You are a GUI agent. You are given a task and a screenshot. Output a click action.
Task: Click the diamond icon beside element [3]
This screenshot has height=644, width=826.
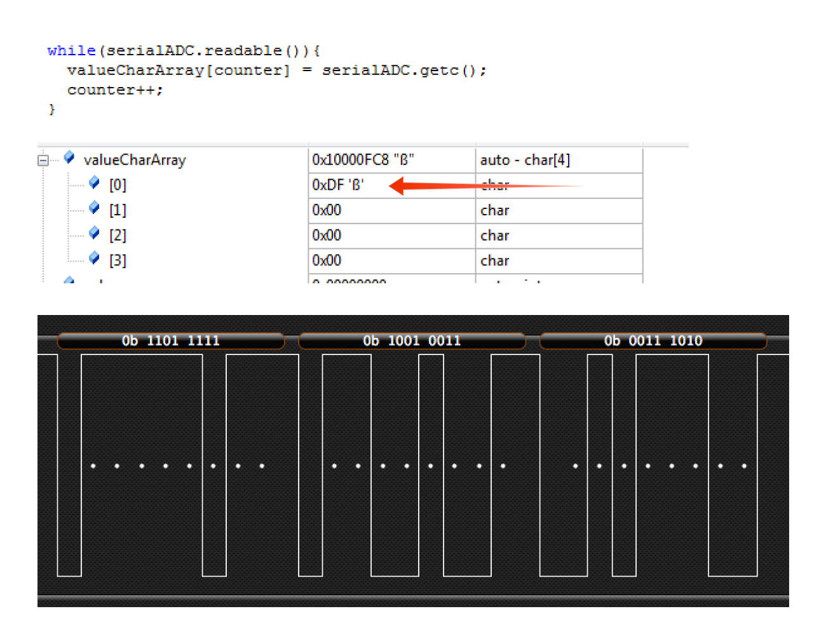point(94,258)
